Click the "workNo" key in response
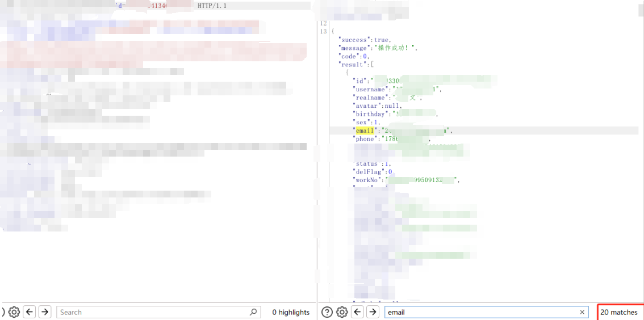 [x=366, y=180]
